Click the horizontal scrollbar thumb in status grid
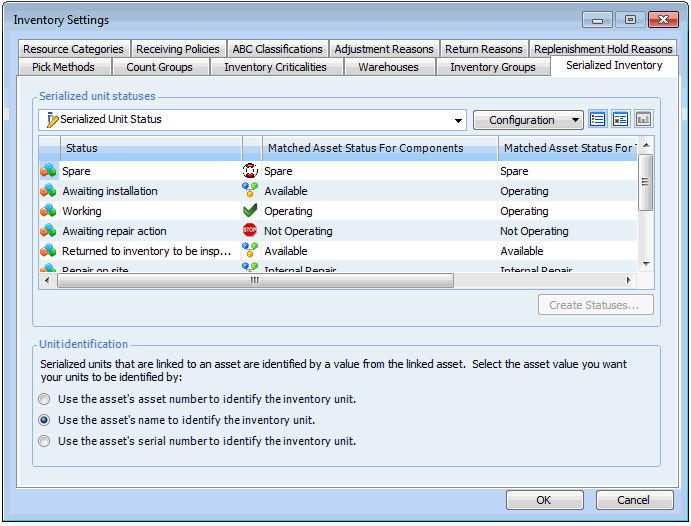 (x=254, y=280)
